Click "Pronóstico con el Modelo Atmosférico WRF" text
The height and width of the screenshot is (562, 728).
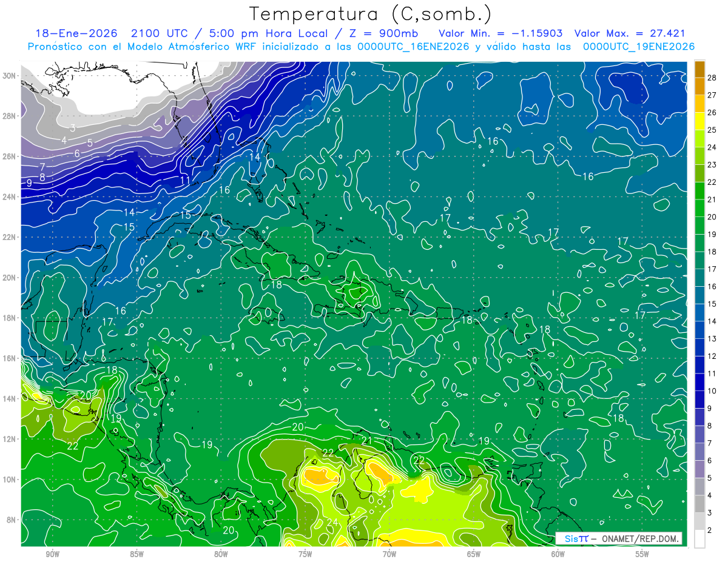click(143, 47)
